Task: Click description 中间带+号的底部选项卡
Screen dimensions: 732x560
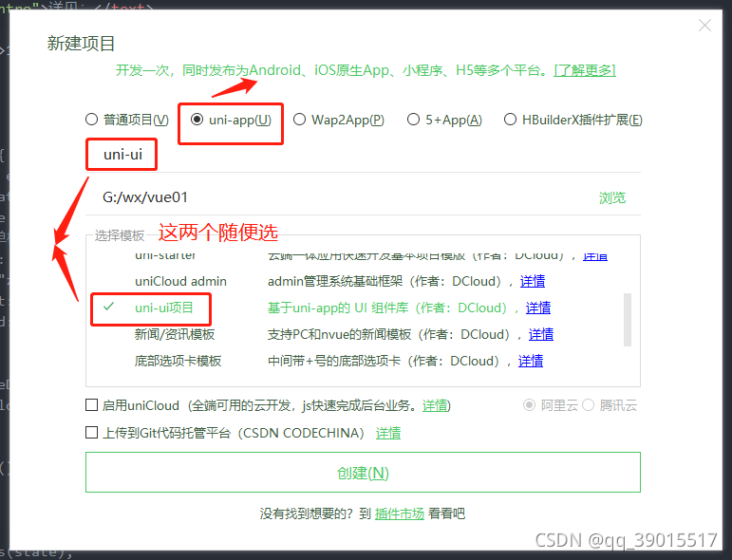Action: [334, 362]
